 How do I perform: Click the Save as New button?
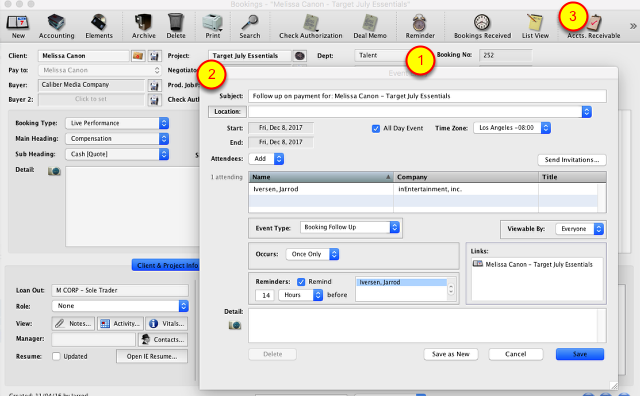[x=451, y=354]
